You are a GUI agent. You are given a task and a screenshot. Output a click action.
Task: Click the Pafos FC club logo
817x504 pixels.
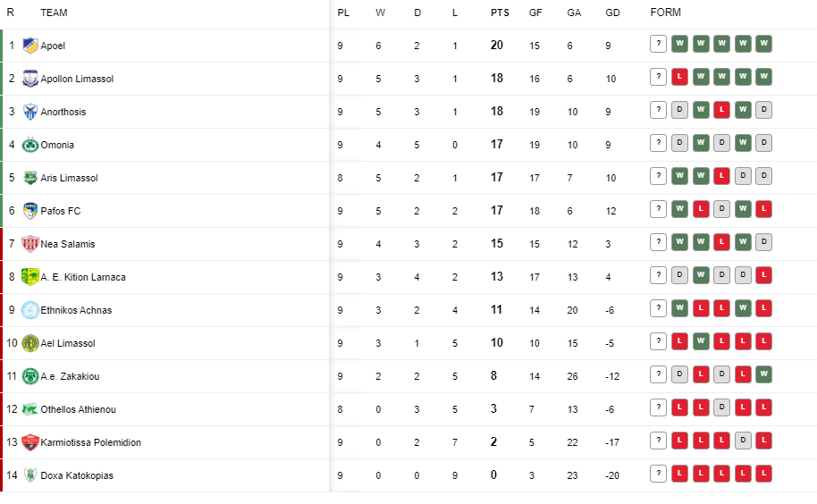pos(30,211)
